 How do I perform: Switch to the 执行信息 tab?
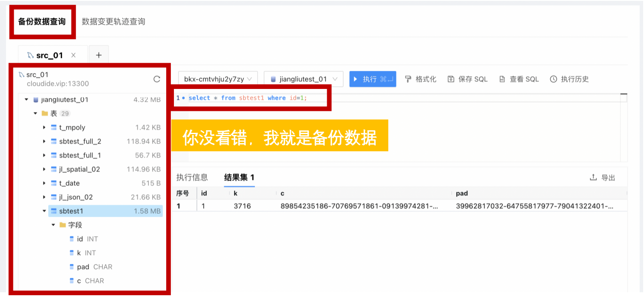pos(192,177)
